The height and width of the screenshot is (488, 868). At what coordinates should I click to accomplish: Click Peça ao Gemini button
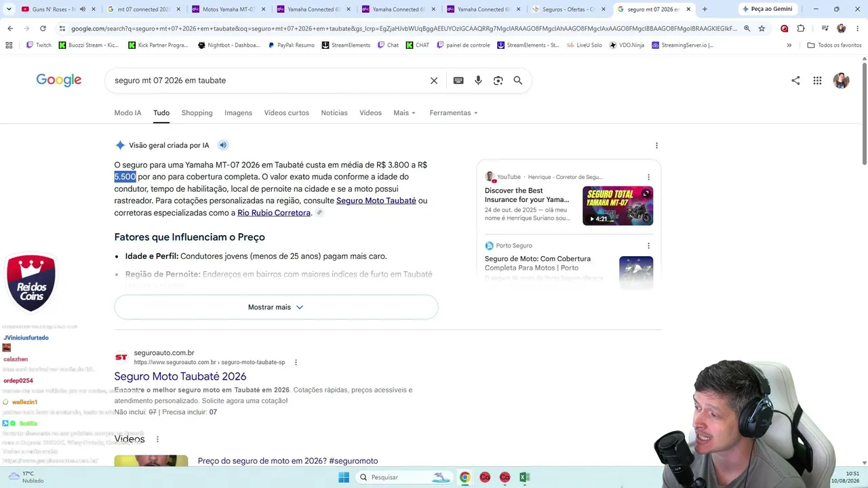pos(766,9)
